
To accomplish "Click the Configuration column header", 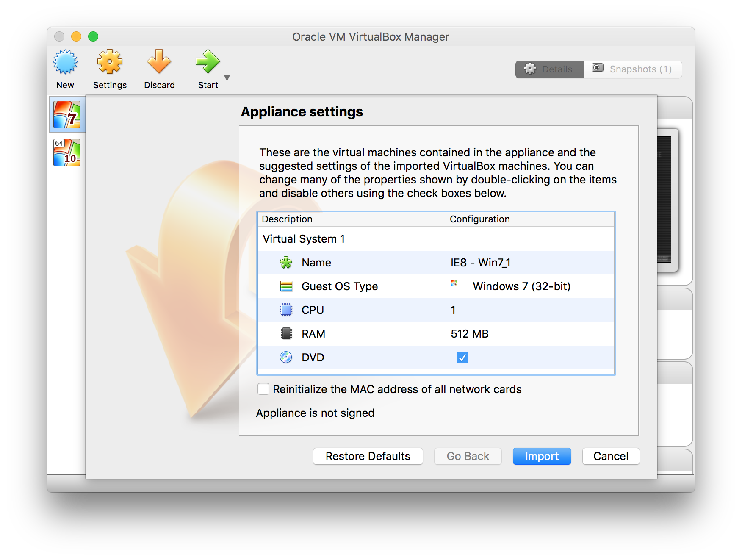I will 530,219.
